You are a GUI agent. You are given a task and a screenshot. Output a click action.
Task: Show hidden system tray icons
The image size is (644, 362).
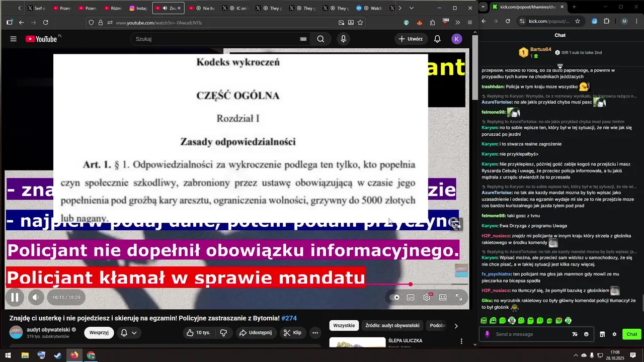(576, 355)
